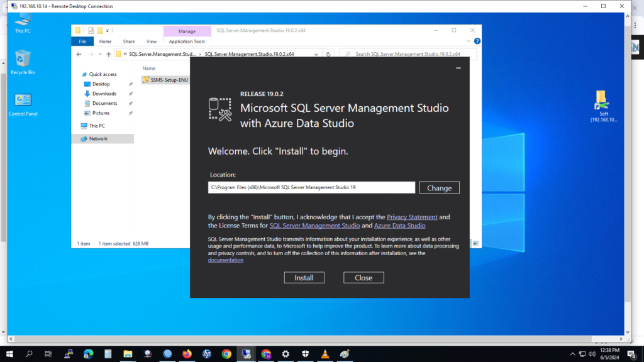The width and height of the screenshot is (644, 362).
Task: Select the Control Panel desktop icon
Action: [x=23, y=105]
